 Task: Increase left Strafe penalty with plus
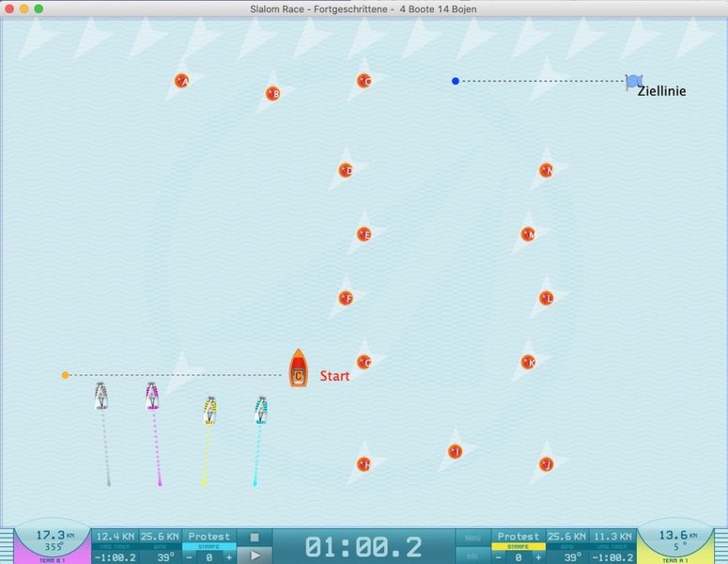(x=228, y=556)
